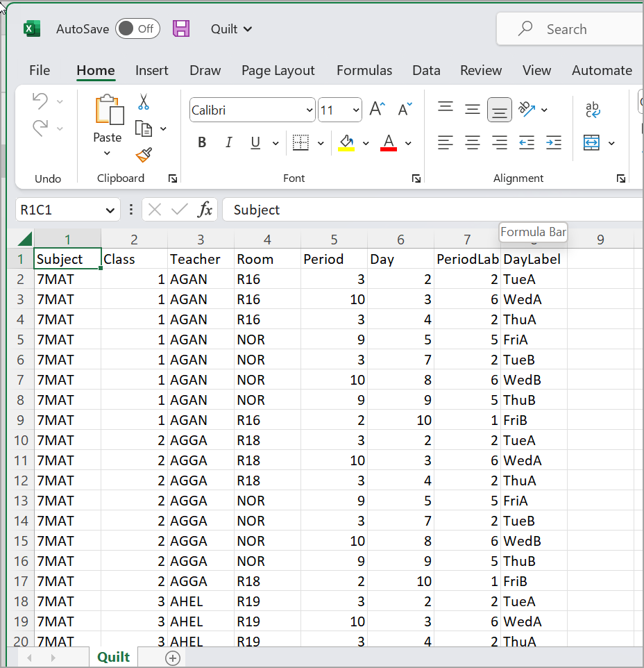Switch to the Formulas ribbon tab
Image resolution: width=644 pixels, height=668 pixels.
pos(364,70)
